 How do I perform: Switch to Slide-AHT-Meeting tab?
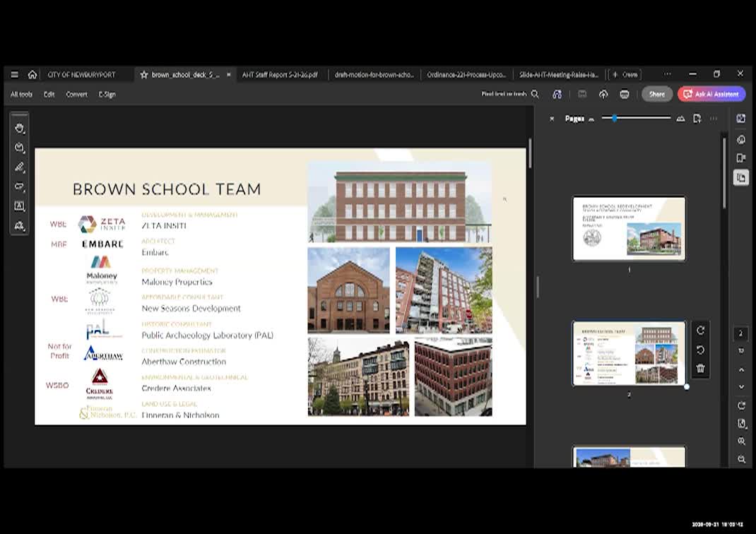pyautogui.click(x=558, y=75)
